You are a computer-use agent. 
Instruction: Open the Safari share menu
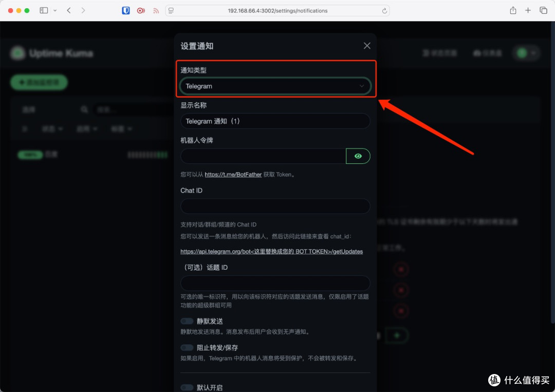pyautogui.click(x=513, y=10)
